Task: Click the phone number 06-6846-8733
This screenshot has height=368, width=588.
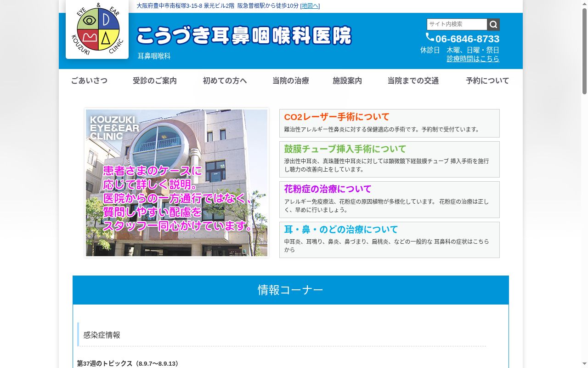Action: tap(467, 39)
